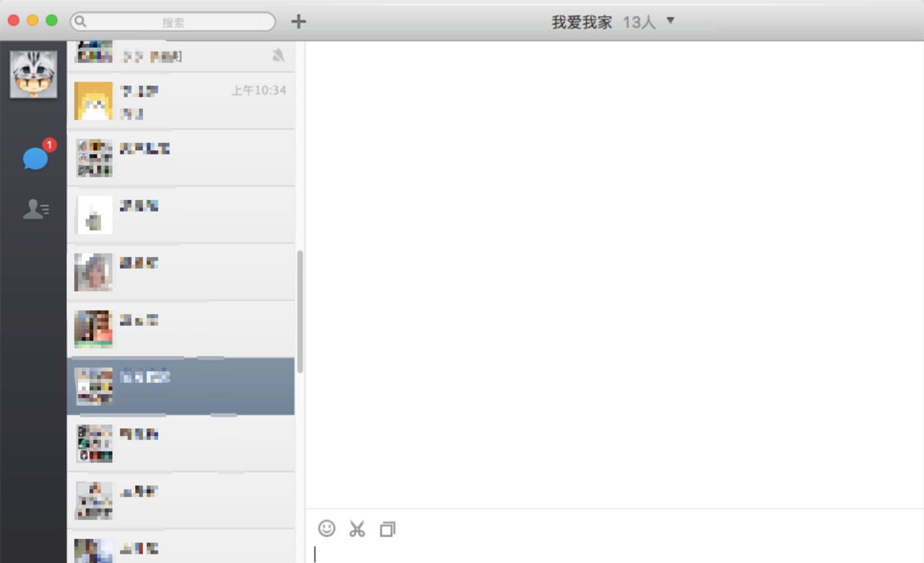Open the emoji picker
This screenshot has height=563, width=924.
pyautogui.click(x=327, y=529)
